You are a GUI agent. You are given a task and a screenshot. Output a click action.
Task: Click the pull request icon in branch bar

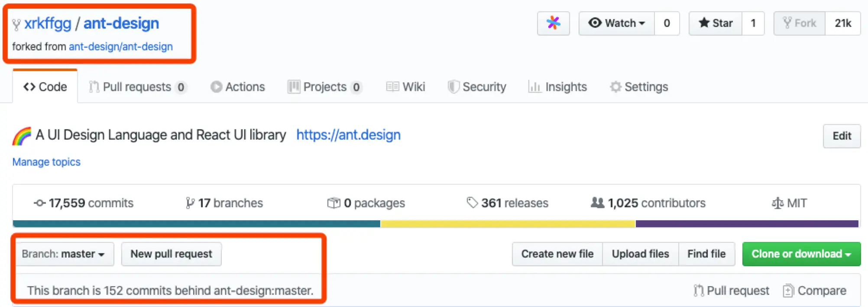698,291
